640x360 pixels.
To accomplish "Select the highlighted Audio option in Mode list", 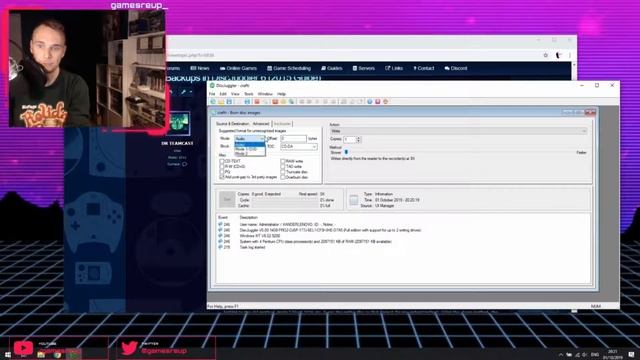I will (x=250, y=144).
